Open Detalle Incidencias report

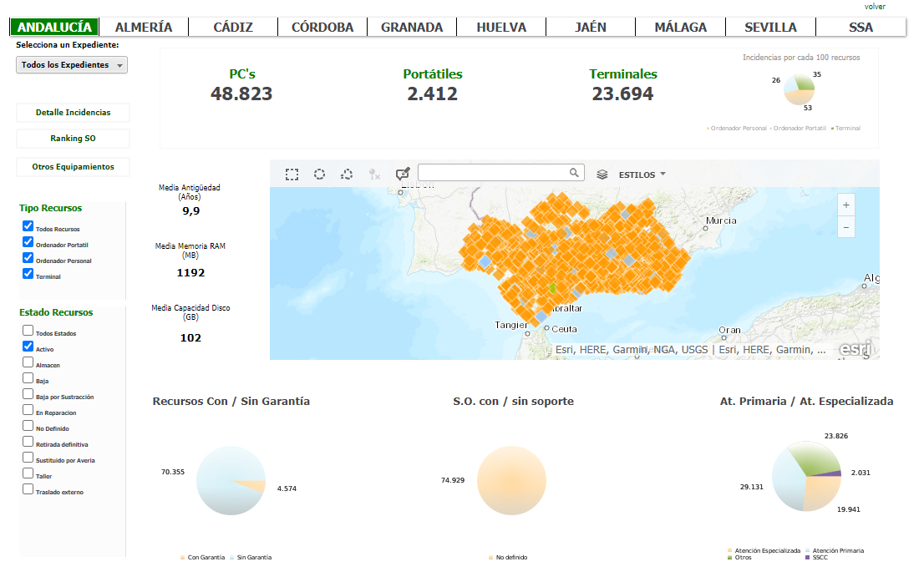73,113
